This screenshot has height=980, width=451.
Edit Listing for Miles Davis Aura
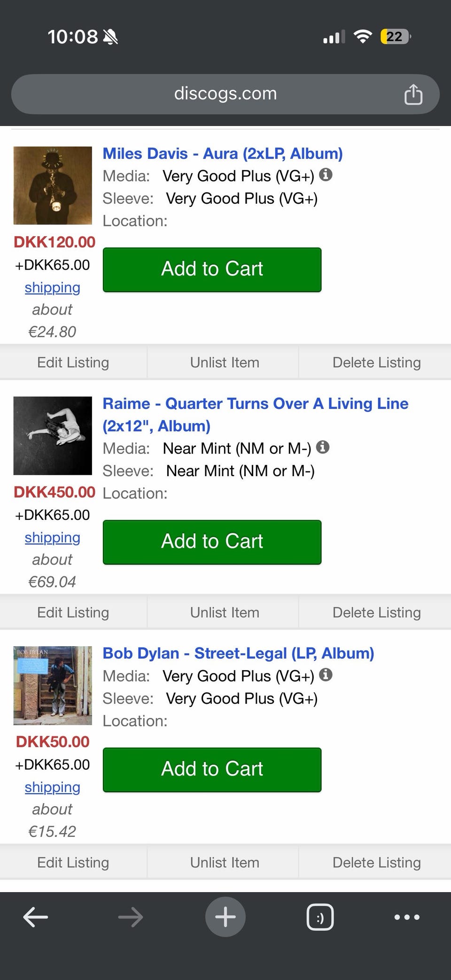[x=73, y=363]
